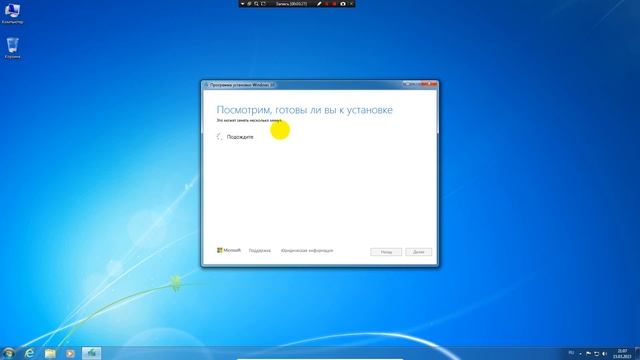Viewport: 640px width, 360px height.
Task: Launch Internet Explorer from taskbar
Action: pos(29,353)
